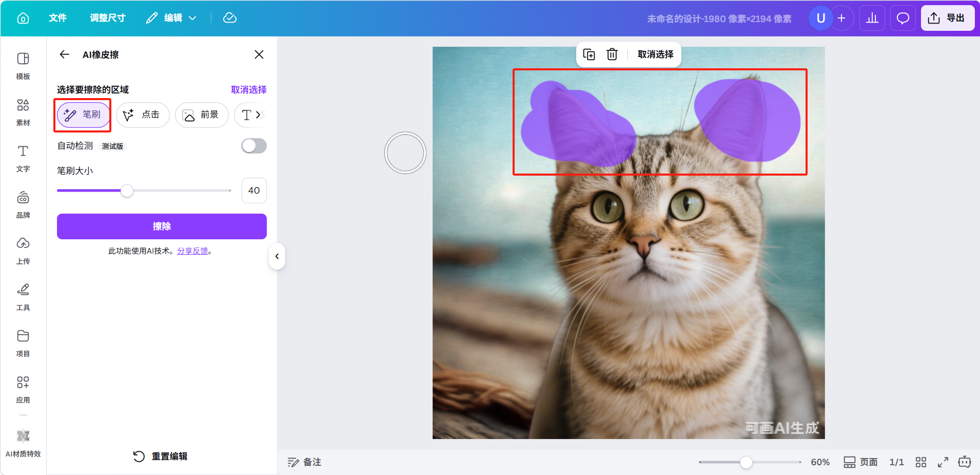Viewport: 980px width, 475px height.
Task: Toggle the 自动检测 auto-detect switch
Action: 254,146
